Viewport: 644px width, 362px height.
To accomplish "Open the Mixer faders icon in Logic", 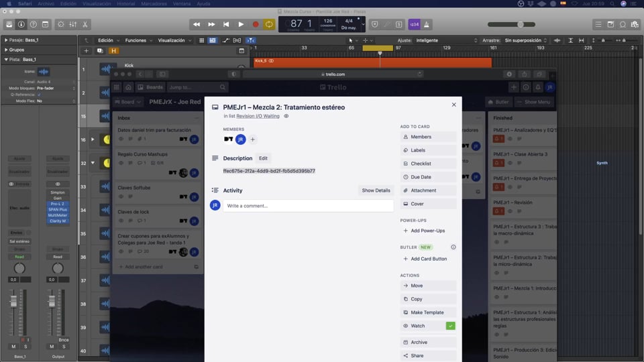I will pyautogui.click(x=72, y=24).
